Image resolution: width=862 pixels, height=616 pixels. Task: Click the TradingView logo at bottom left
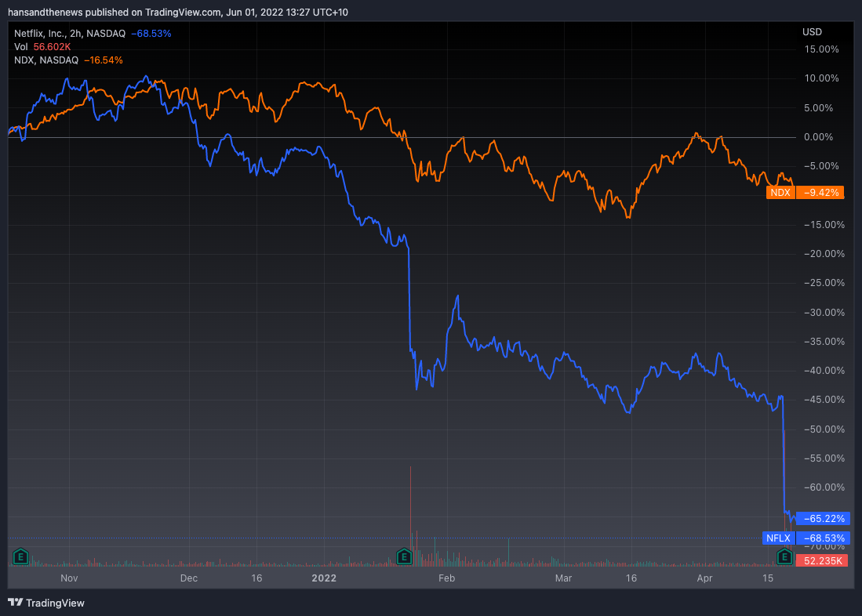tap(46, 603)
